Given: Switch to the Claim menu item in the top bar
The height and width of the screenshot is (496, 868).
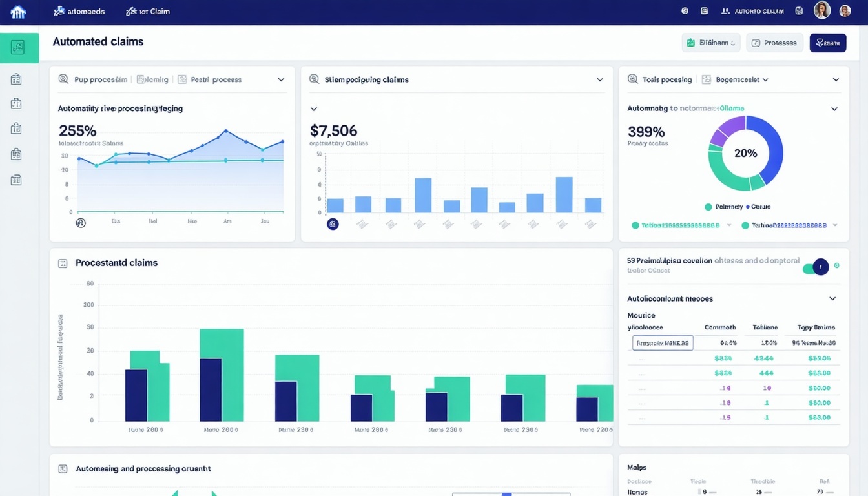Looking at the screenshot, I should click(x=149, y=10).
